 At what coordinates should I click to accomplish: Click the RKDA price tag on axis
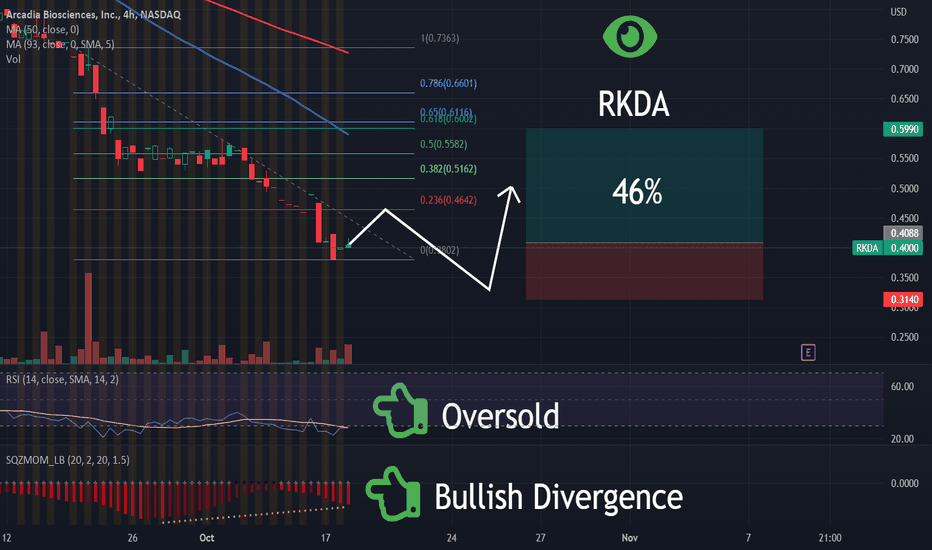[x=867, y=248]
